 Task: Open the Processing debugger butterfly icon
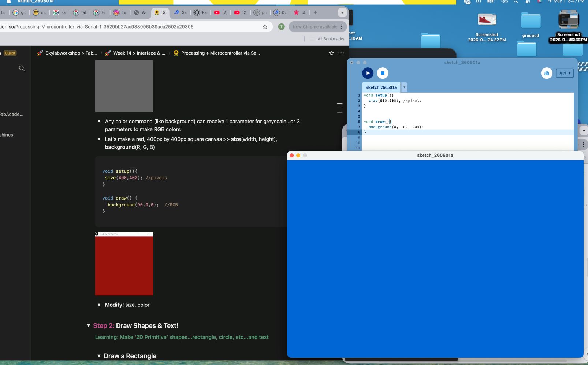[547, 73]
